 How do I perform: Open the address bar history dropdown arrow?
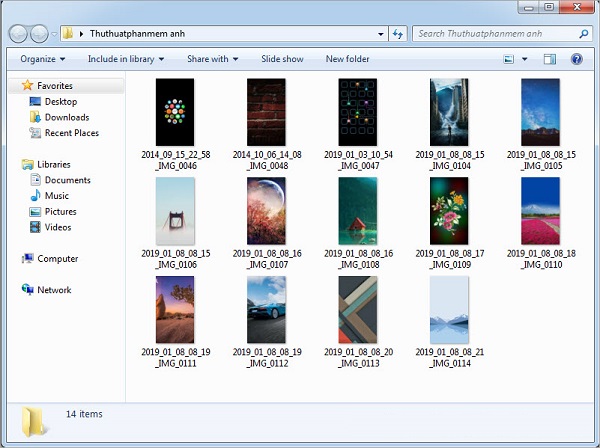click(x=380, y=34)
